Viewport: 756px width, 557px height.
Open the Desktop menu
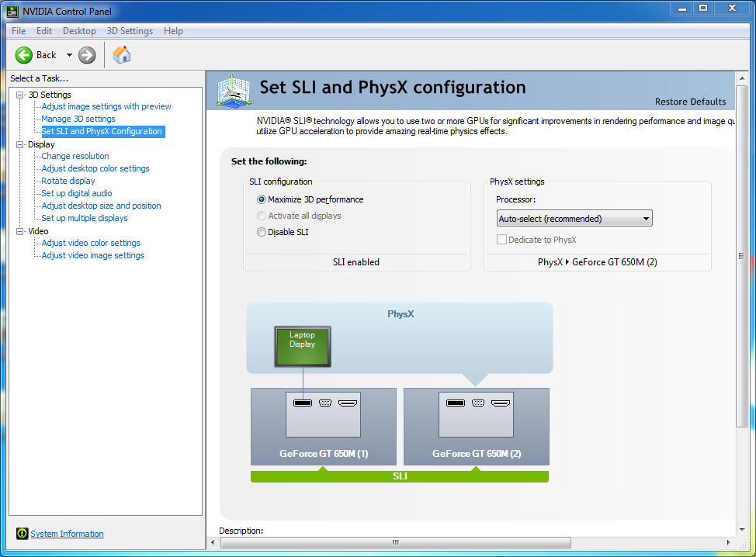tap(79, 31)
